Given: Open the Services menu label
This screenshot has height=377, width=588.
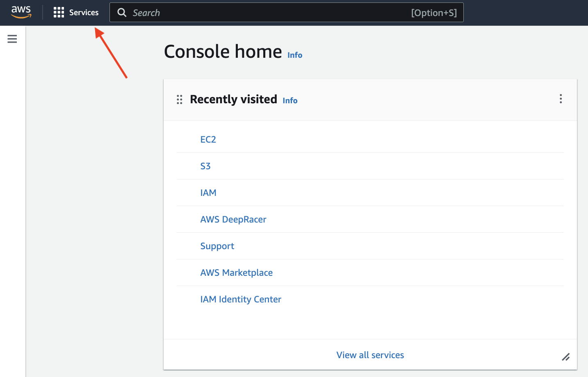Looking at the screenshot, I should 84,13.
